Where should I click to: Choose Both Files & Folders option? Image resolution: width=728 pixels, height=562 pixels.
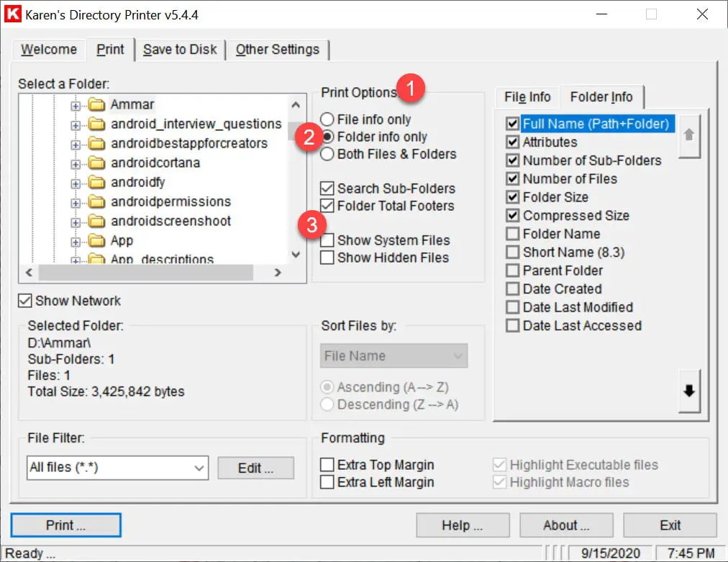tap(327, 154)
